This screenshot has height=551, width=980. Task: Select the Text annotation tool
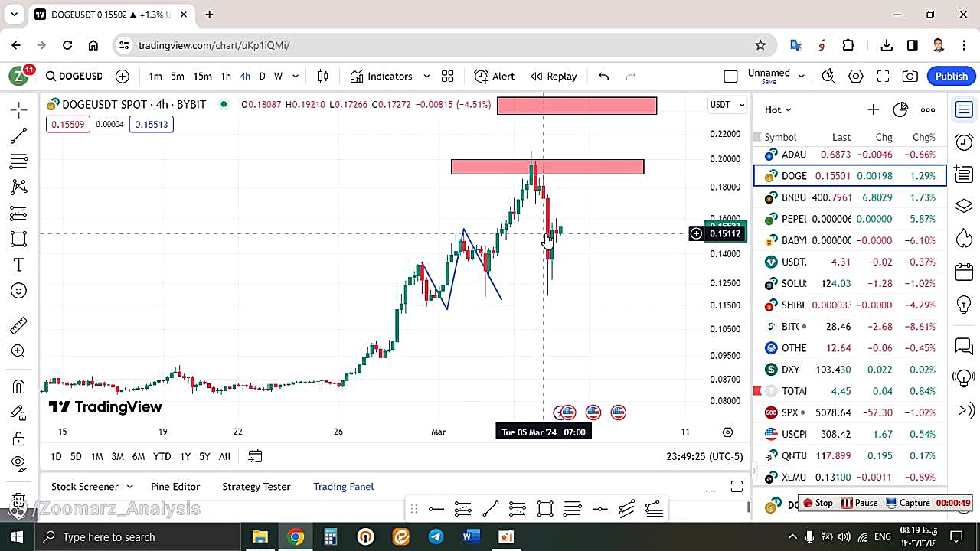coord(19,265)
